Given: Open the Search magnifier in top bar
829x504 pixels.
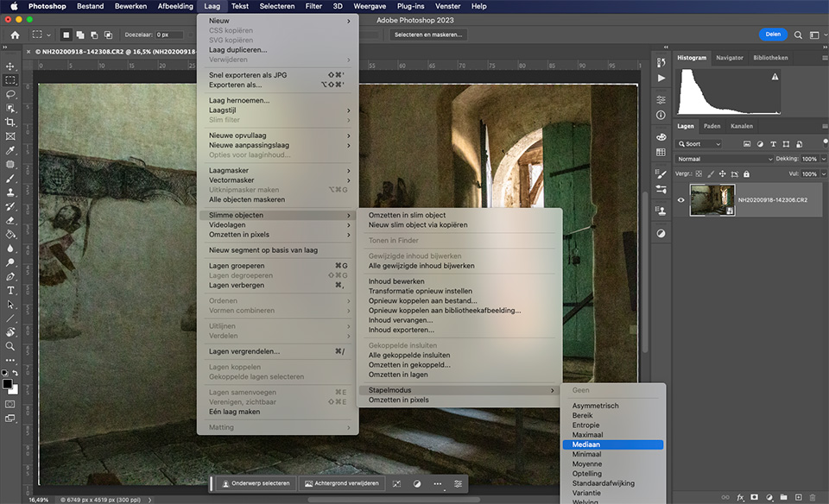Looking at the screenshot, I should [798, 35].
